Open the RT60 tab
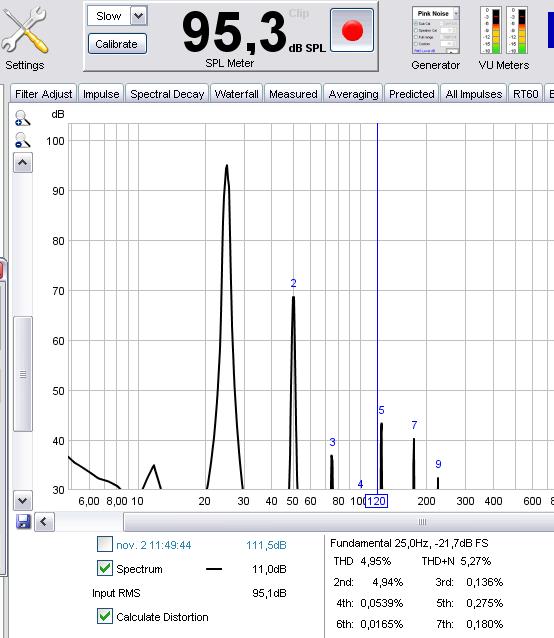This screenshot has height=638, width=554. tap(526, 94)
